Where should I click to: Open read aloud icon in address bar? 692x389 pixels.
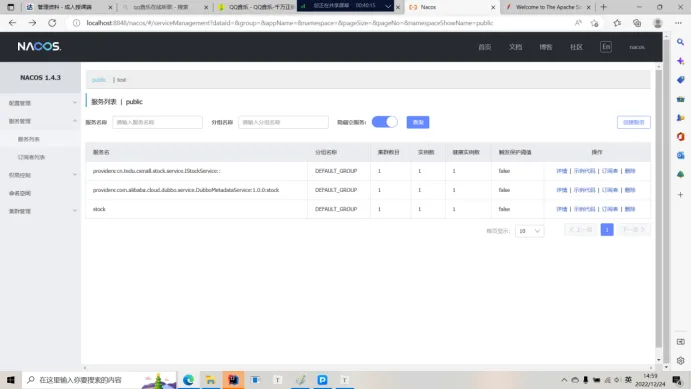point(578,23)
